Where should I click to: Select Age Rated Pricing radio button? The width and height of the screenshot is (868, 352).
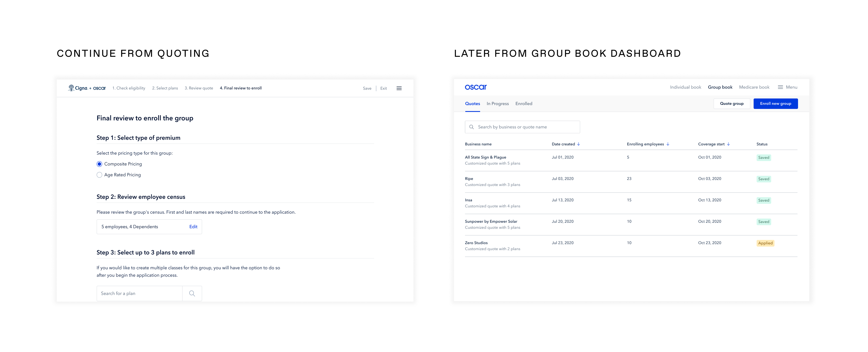click(x=99, y=175)
